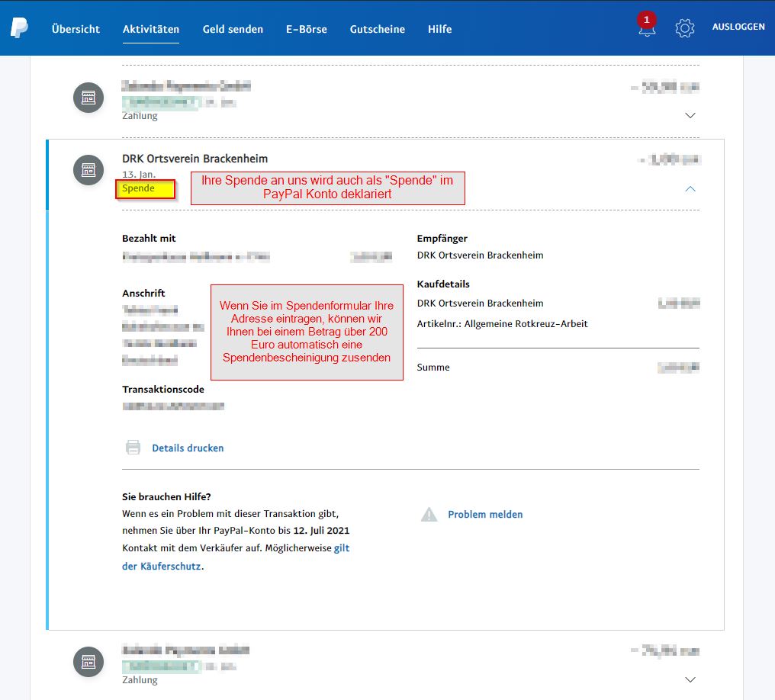Image resolution: width=775 pixels, height=700 pixels.
Task: Click the 'Sie brauchen Hilfe?' heading
Action: tap(166, 496)
